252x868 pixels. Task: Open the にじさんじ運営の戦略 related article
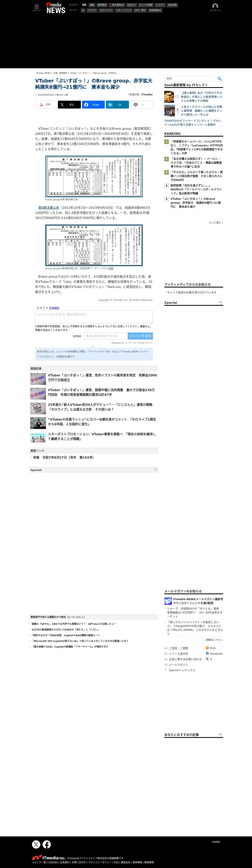[x=100, y=407]
